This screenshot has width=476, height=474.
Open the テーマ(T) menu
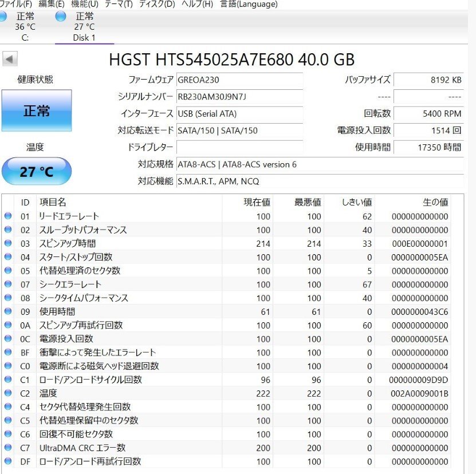119,4
